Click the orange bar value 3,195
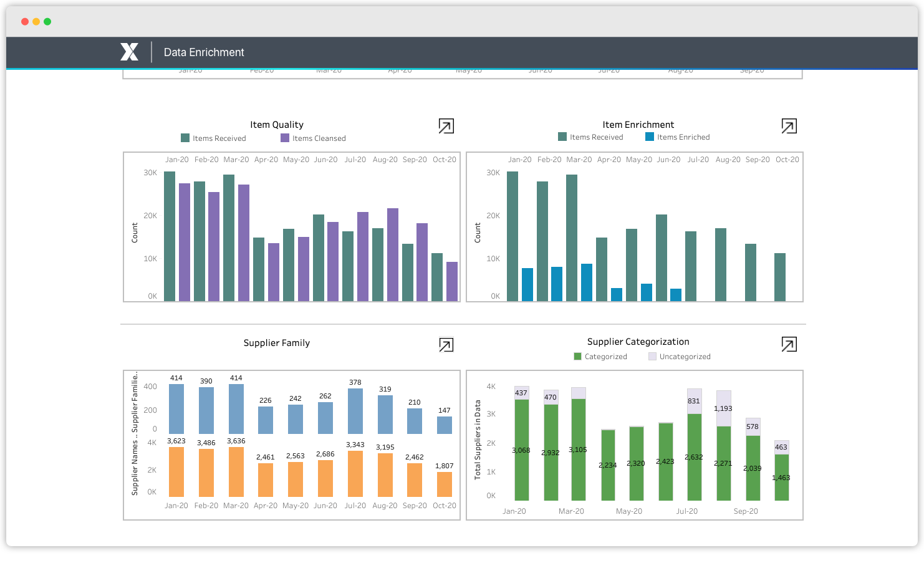The image size is (924, 563). [385, 447]
